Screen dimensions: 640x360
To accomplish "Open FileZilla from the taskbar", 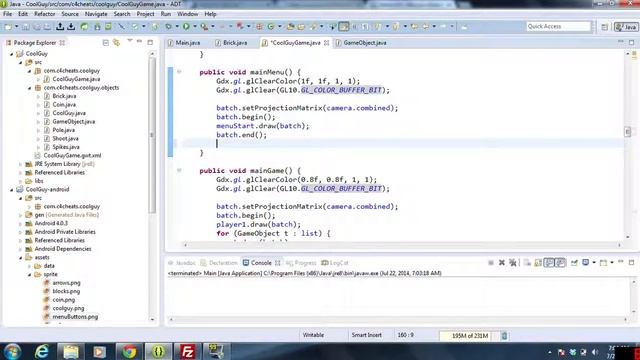I will click(x=187, y=351).
